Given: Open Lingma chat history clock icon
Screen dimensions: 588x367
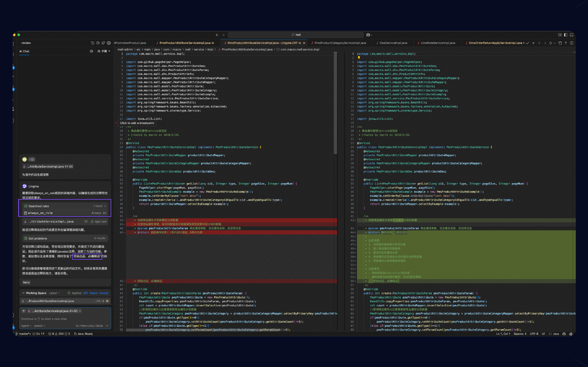Looking at the screenshot, I should 92,43.
